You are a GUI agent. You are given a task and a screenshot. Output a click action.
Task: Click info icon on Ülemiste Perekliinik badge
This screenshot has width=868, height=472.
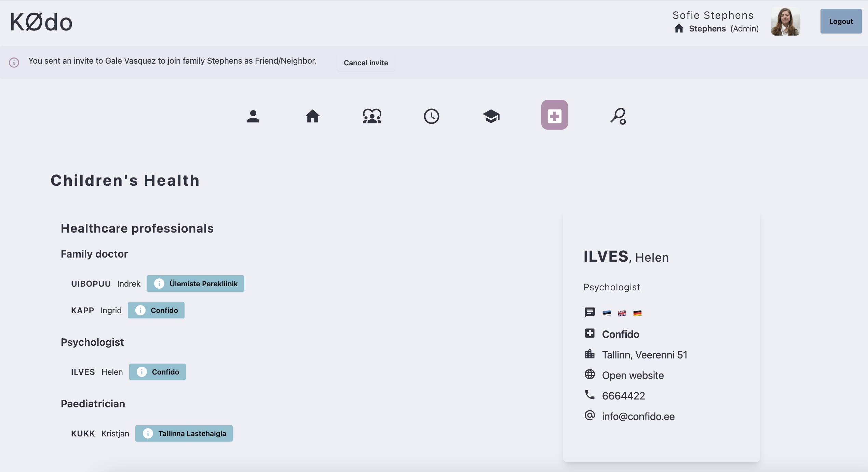pyautogui.click(x=159, y=284)
